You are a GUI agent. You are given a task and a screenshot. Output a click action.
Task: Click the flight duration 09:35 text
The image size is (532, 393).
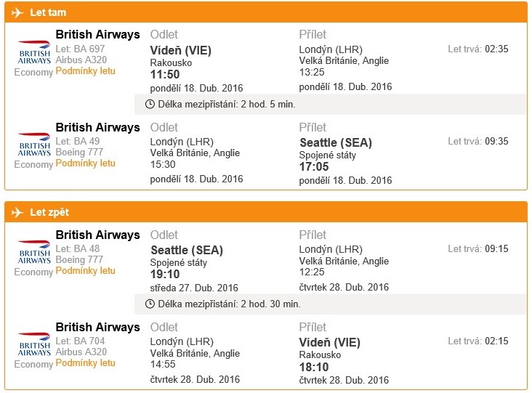coord(496,142)
